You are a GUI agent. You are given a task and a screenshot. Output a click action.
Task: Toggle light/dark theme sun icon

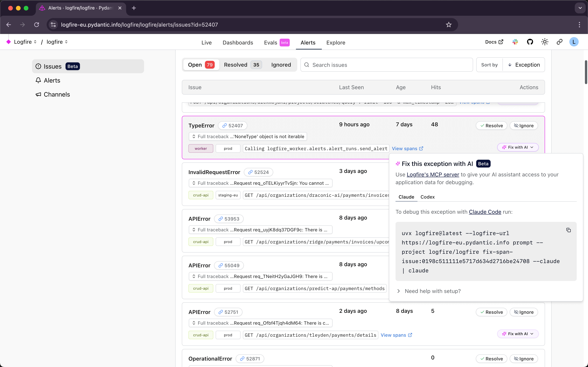pos(545,42)
